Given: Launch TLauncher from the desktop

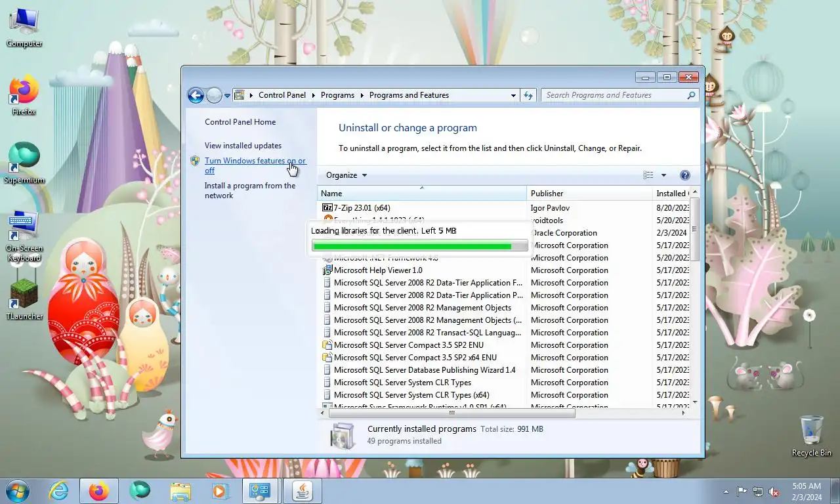Looking at the screenshot, I should pos(24,299).
